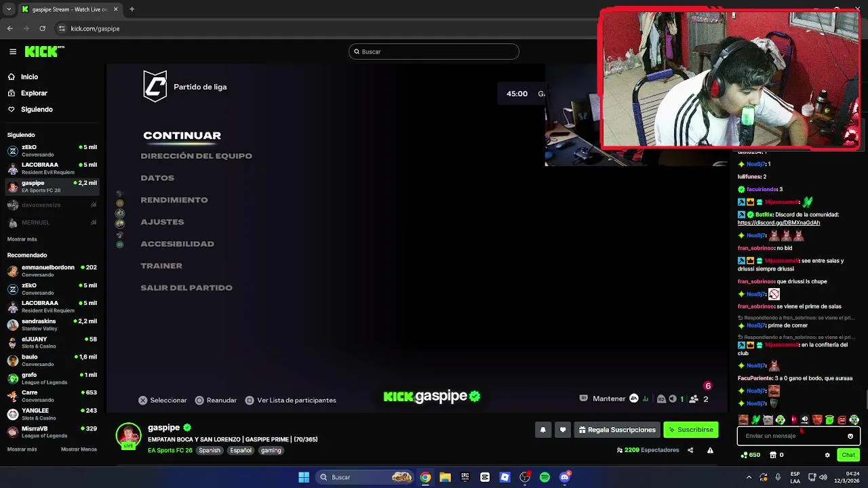
Task: Open Discord from the taskbar
Action: 565,477
